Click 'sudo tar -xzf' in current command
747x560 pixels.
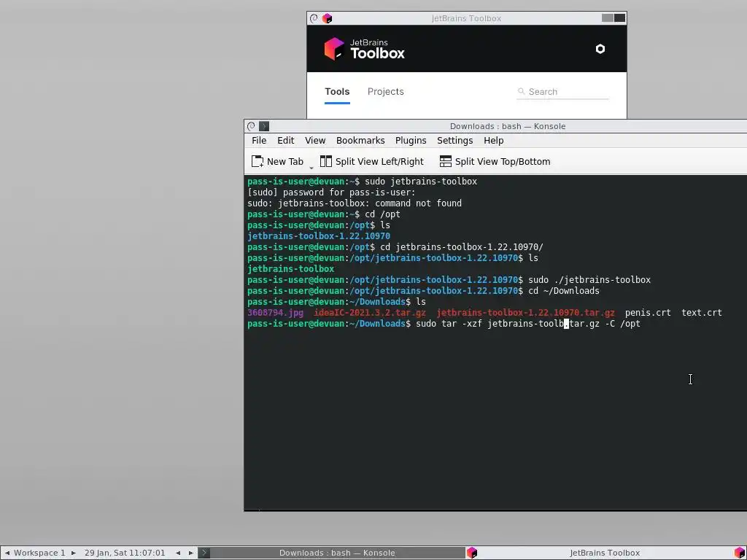449,324
